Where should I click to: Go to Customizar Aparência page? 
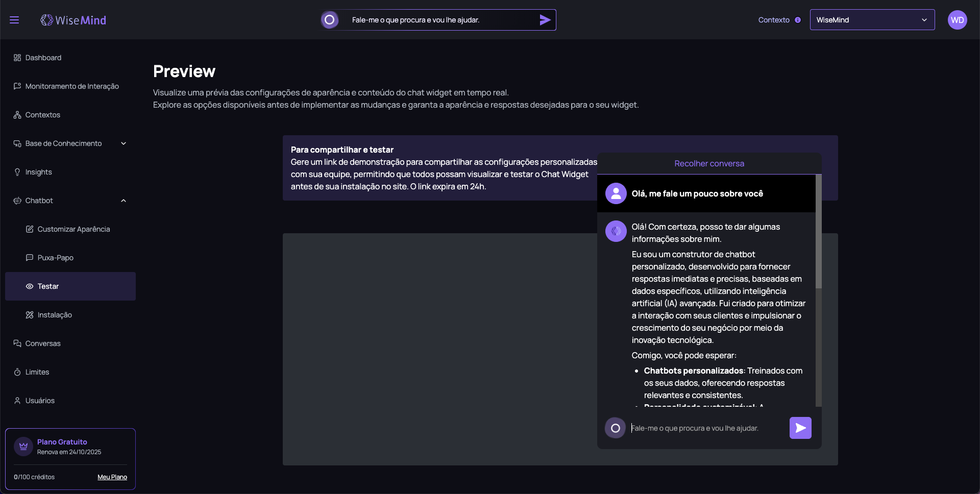(73, 229)
